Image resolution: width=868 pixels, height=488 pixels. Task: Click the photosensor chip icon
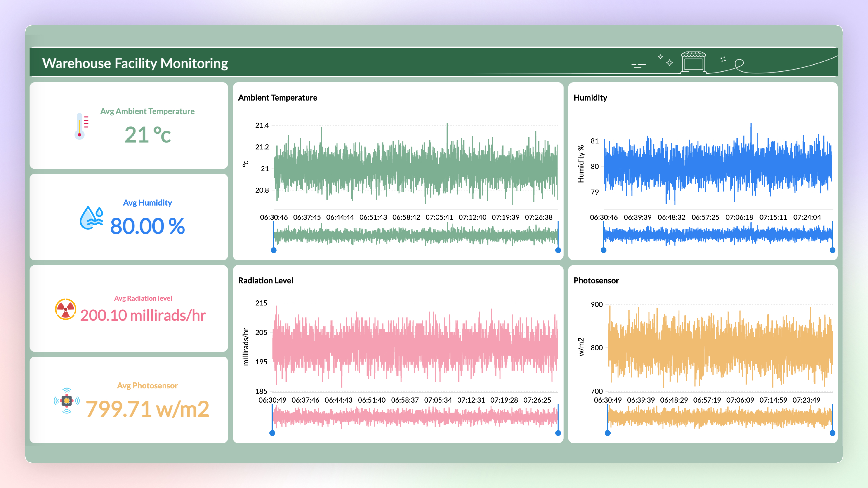point(67,400)
